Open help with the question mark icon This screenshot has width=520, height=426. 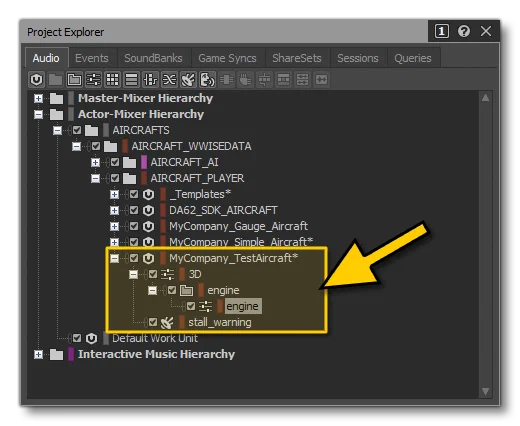[x=464, y=31]
